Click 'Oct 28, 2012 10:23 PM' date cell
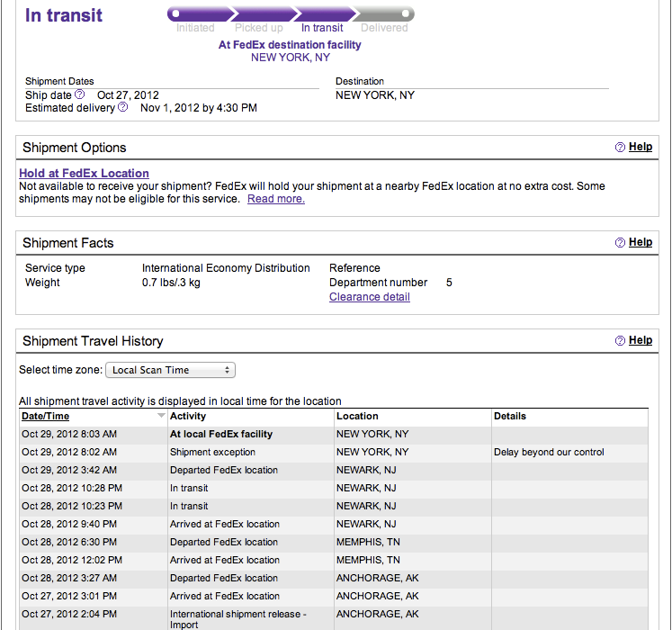The width and height of the screenshot is (672, 630). point(72,506)
